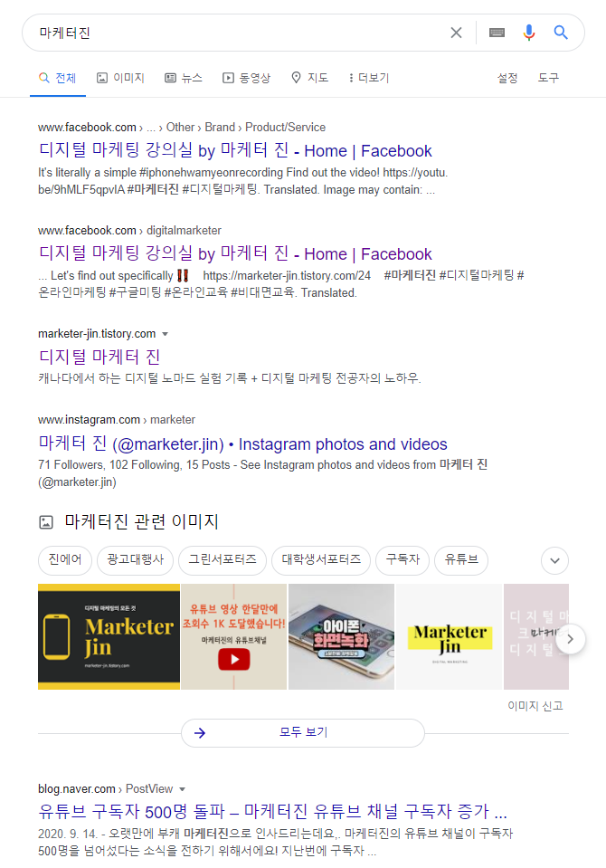This screenshot has height=868, width=606.
Task: Open the Instagram @marketer.jin result
Action: [x=242, y=444]
